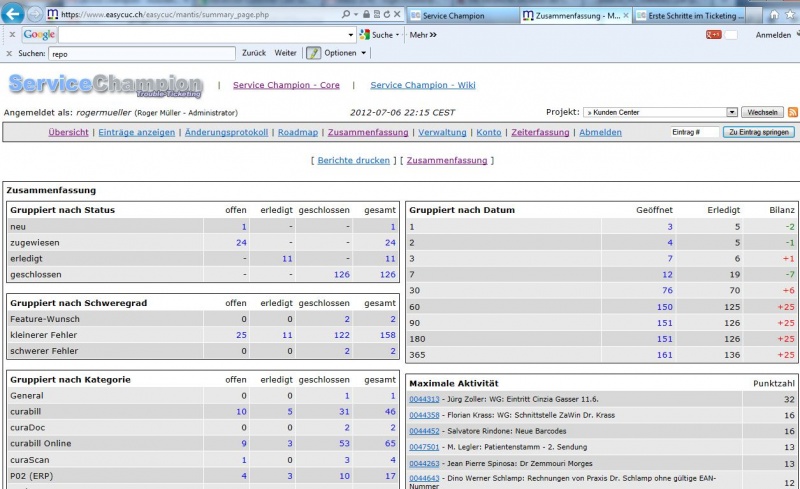Open the Projekt Kunden Center dropdown
Screen dimensions: 800x489
point(660,112)
